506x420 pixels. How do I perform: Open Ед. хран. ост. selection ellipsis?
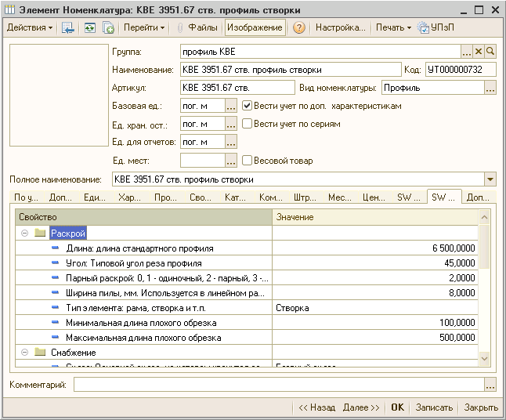click(x=231, y=124)
